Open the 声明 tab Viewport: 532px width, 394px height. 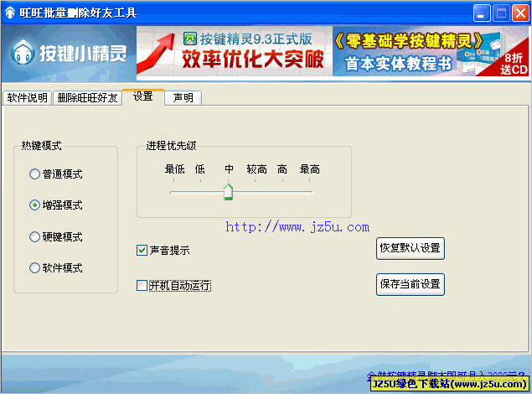click(x=183, y=98)
